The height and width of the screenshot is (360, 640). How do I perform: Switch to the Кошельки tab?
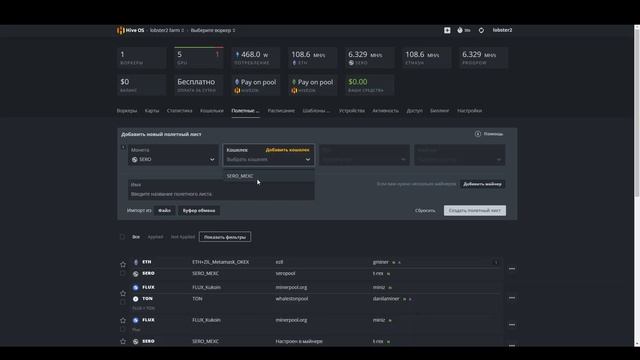coord(212,111)
